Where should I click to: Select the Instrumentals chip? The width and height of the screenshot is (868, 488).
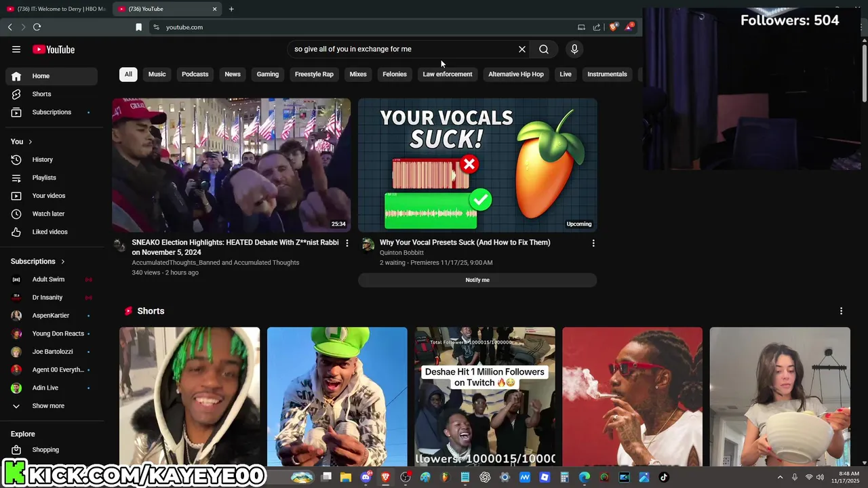coord(607,74)
